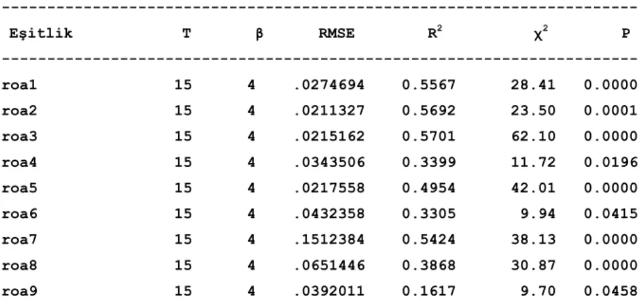The image size is (644, 308).
Task: Click the roa6 row label
Action: click(20, 214)
